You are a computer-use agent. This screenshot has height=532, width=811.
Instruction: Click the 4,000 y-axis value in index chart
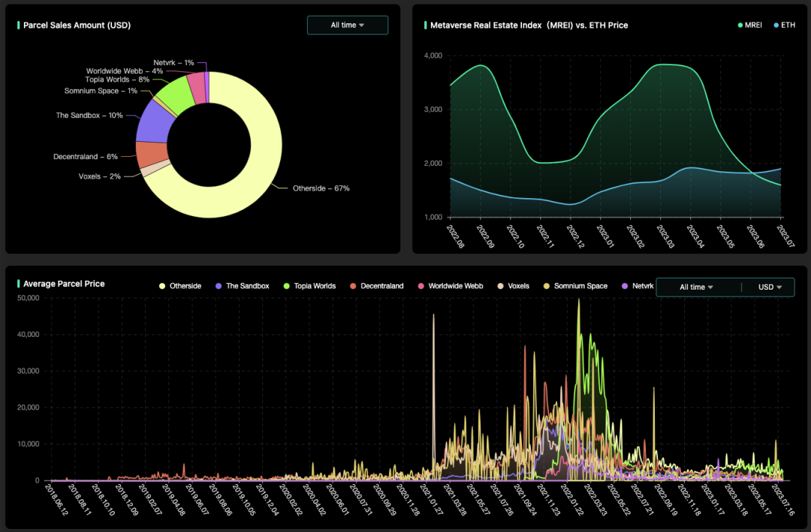point(433,56)
